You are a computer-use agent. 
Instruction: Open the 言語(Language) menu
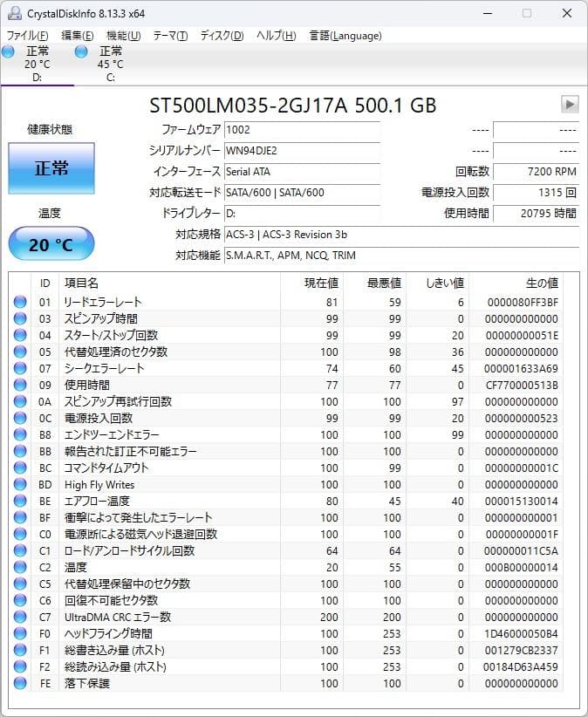pos(345,36)
